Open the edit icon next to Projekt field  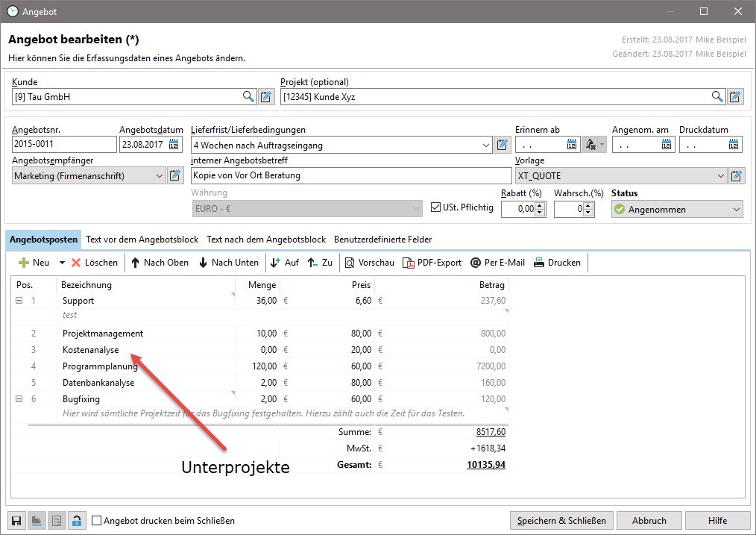735,96
